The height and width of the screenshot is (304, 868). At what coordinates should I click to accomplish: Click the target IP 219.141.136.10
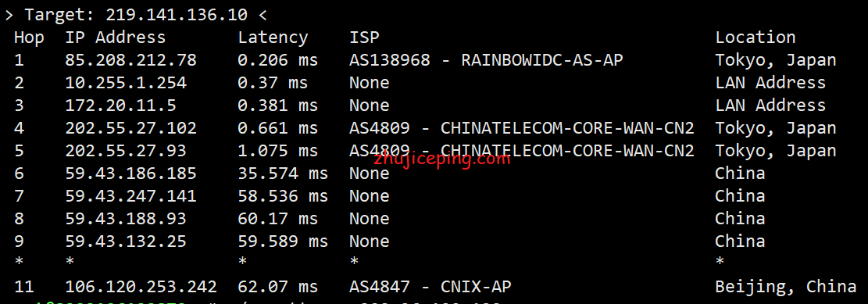pos(176,14)
